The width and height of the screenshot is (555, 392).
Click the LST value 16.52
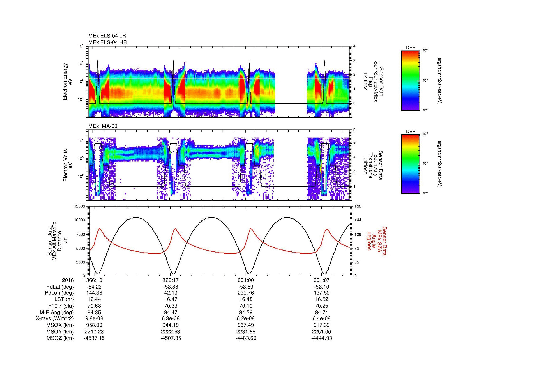coord(322,300)
